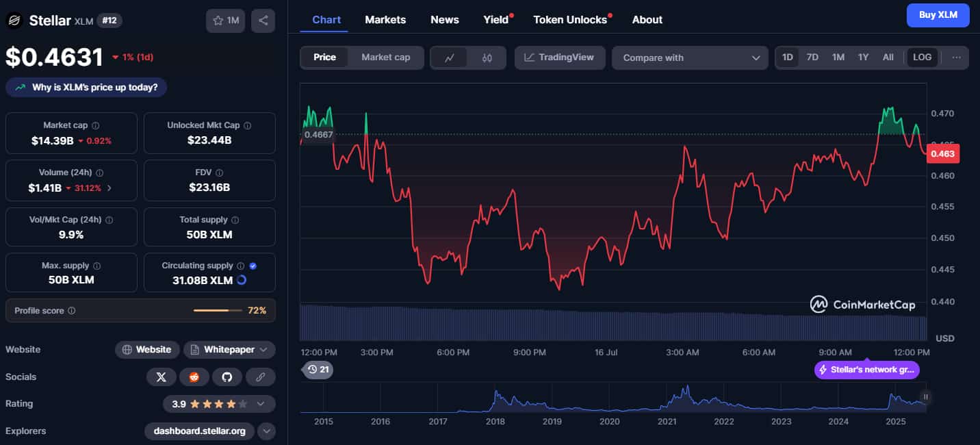Image resolution: width=980 pixels, height=445 pixels.
Task: Open the Reddit social link
Action: click(194, 377)
